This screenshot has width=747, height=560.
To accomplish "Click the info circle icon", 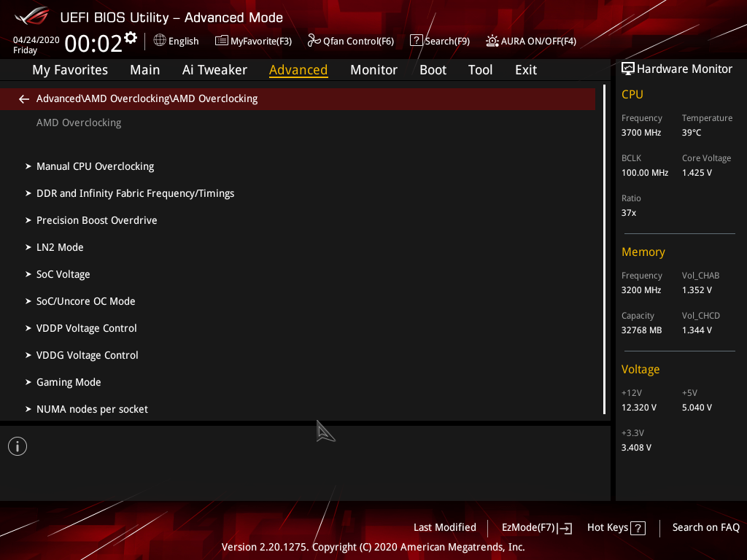I will pos(18,446).
